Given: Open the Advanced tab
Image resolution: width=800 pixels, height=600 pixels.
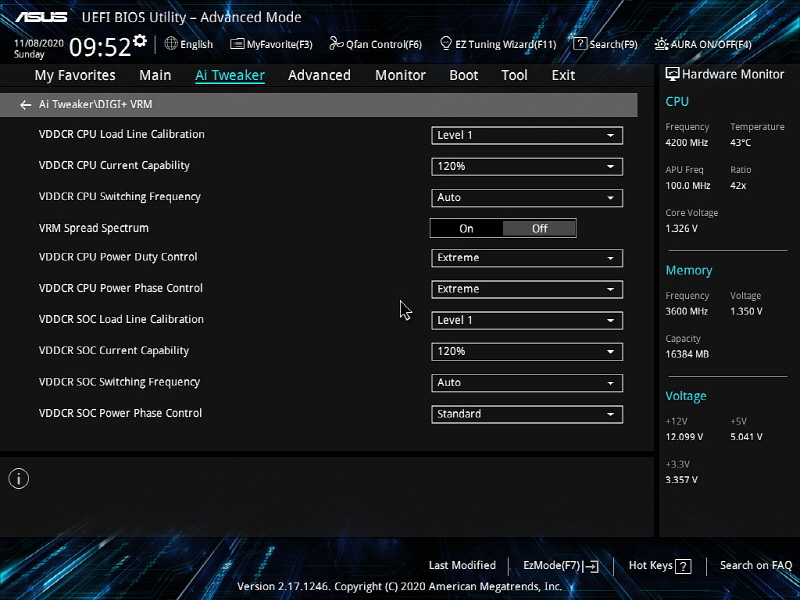Looking at the screenshot, I should (319, 76).
